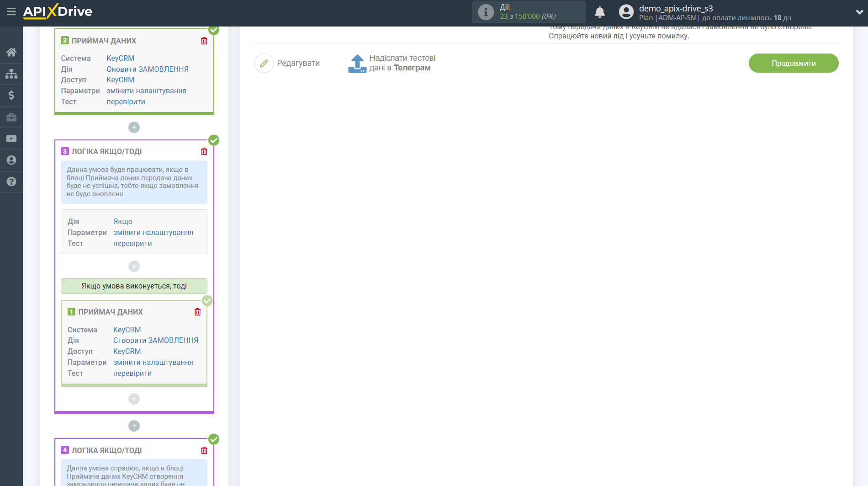
Task: Delete block 3 ЛОГІКА ЯКЩО/ТОДІ
Action: [x=204, y=151]
